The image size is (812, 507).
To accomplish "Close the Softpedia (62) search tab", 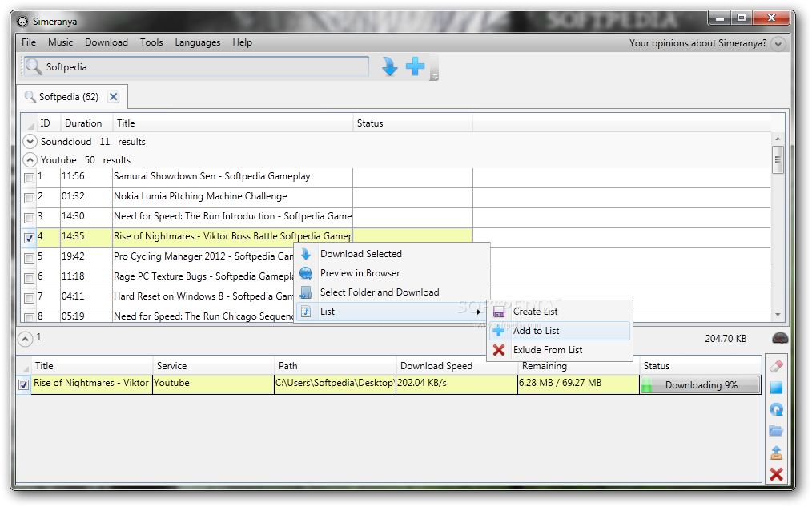I will coord(114,97).
